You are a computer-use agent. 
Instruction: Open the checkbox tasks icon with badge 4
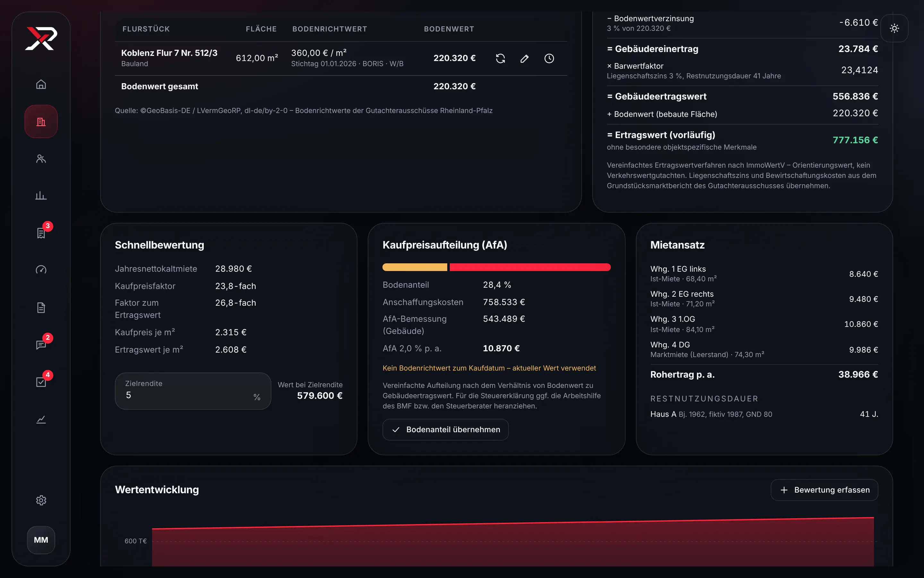coord(41,382)
